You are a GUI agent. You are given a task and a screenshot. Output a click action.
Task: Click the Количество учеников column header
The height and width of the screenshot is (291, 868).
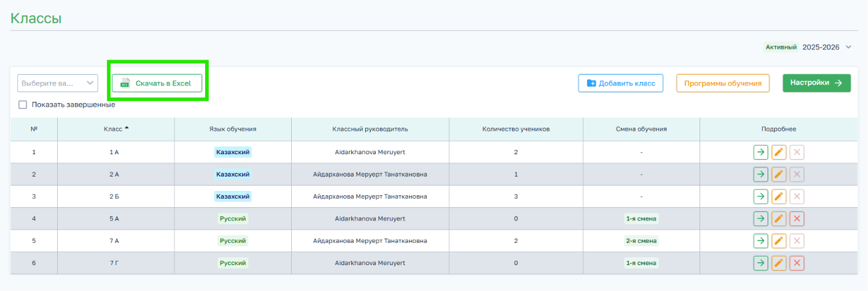point(516,129)
